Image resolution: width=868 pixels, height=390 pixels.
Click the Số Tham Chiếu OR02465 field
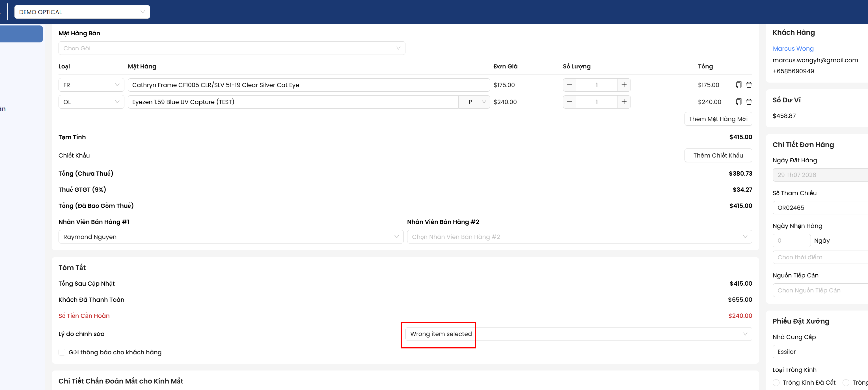click(x=820, y=208)
